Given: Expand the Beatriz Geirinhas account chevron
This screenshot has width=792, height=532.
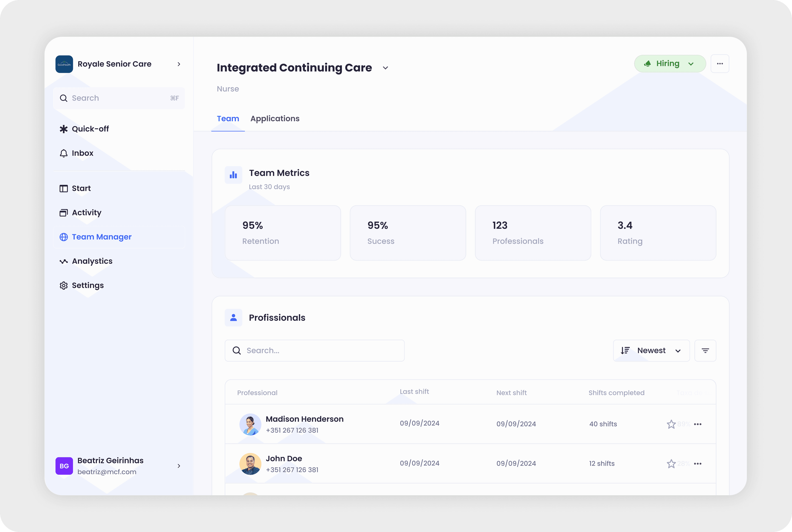Looking at the screenshot, I should click(179, 466).
